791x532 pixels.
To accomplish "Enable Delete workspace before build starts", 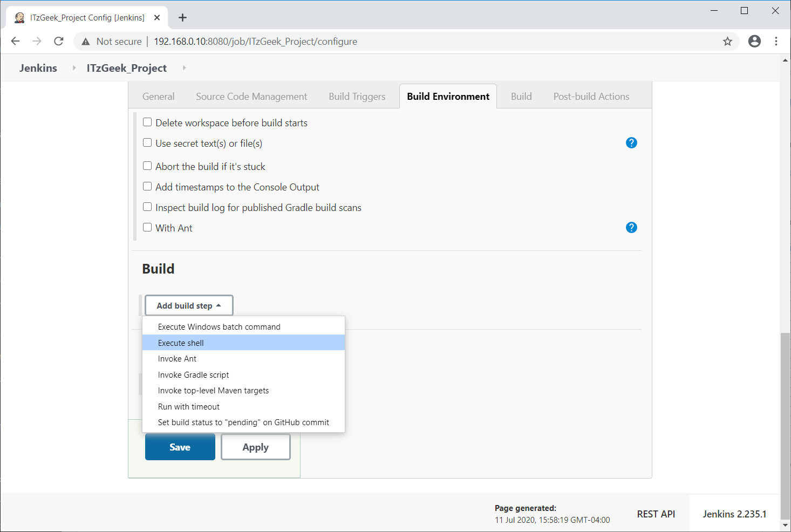I will pyautogui.click(x=147, y=122).
